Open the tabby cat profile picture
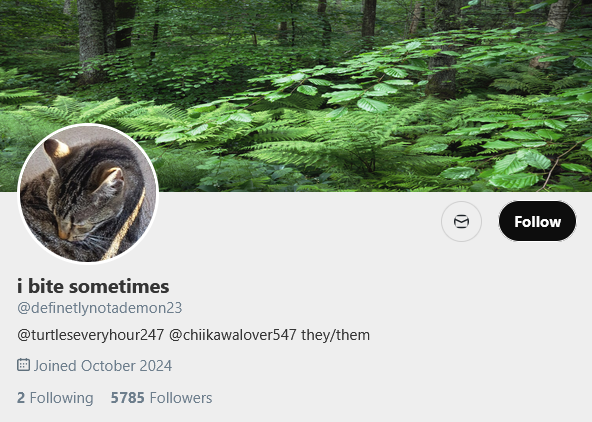592x422 pixels. pos(88,194)
